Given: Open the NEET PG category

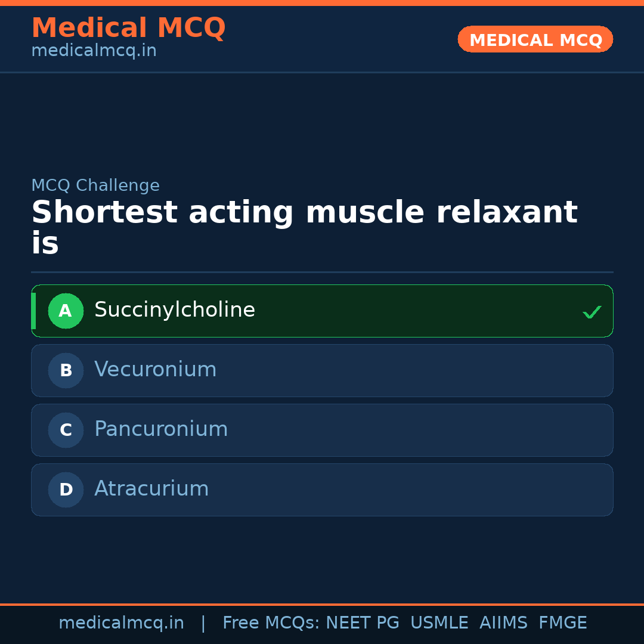Looking at the screenshot, I should coord(362,623).
